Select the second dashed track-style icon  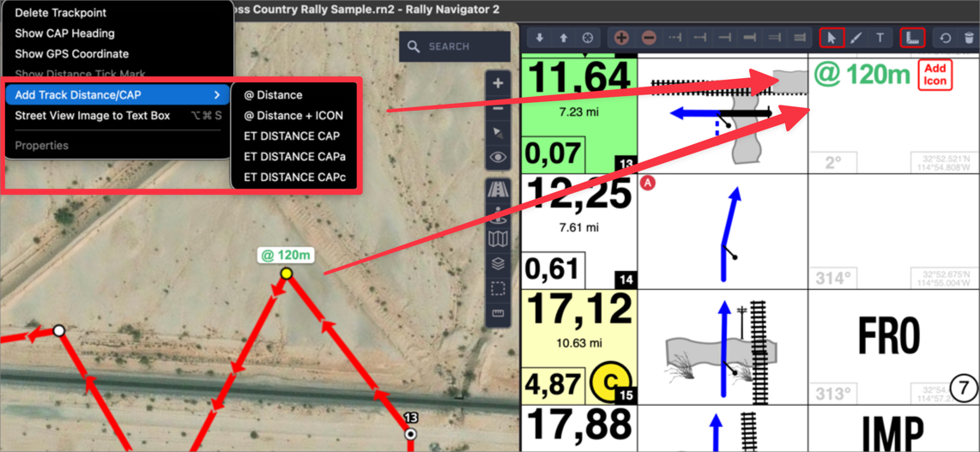pos(700,38)
